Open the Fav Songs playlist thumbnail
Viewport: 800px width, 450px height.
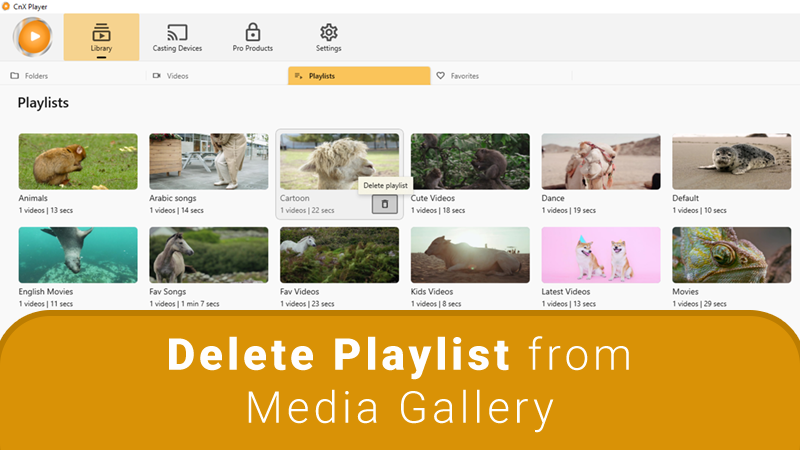pos(209,255)
